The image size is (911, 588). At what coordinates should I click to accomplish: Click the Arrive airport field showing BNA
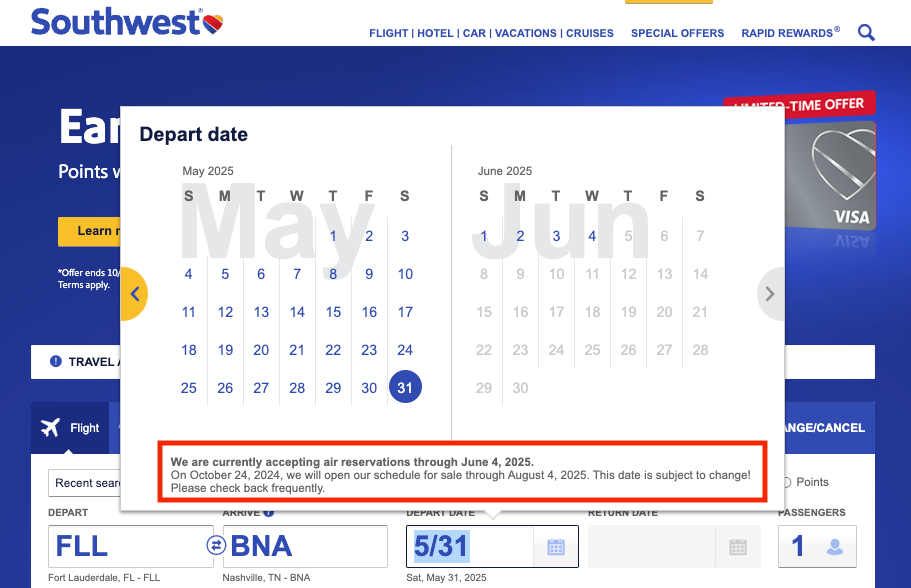(x=306, y=547)
